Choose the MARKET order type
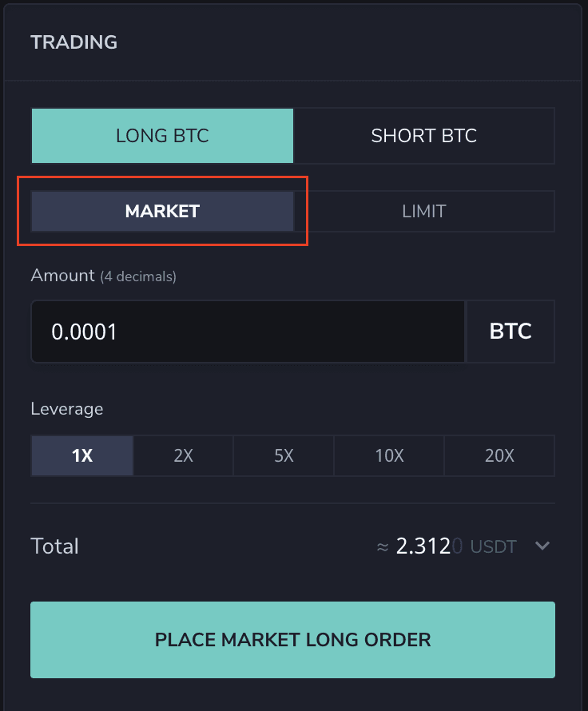588x711 pixels. tap(162, 212)
